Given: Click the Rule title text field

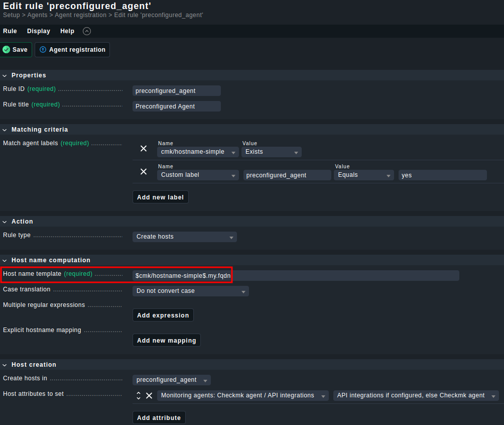Looking at the screenshot, I should 176,107.
